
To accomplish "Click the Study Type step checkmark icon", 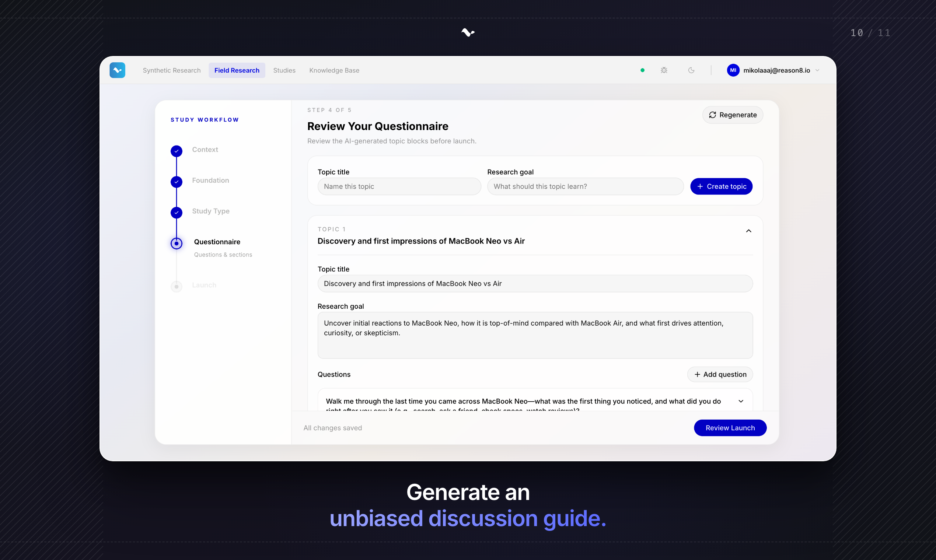I will click(176, 213).
